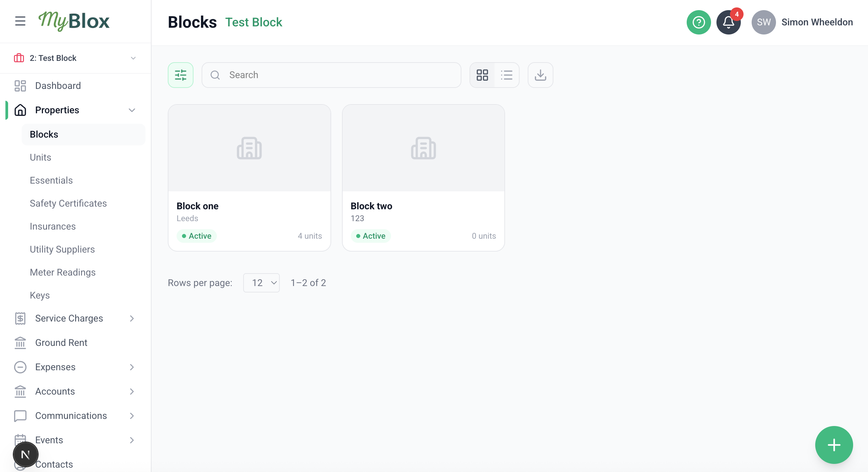
Task: Click the hamburger menu icon
Action: pos(20,21)
